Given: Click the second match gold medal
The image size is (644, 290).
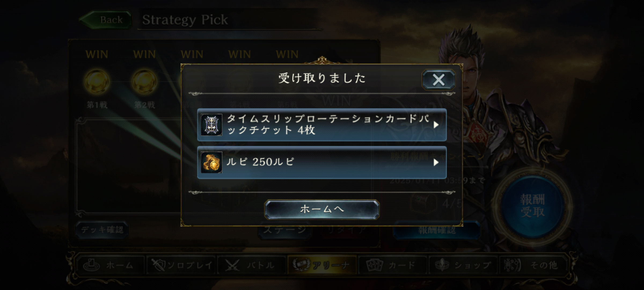Looking at the screenshot, I should (x=145, y=82).
